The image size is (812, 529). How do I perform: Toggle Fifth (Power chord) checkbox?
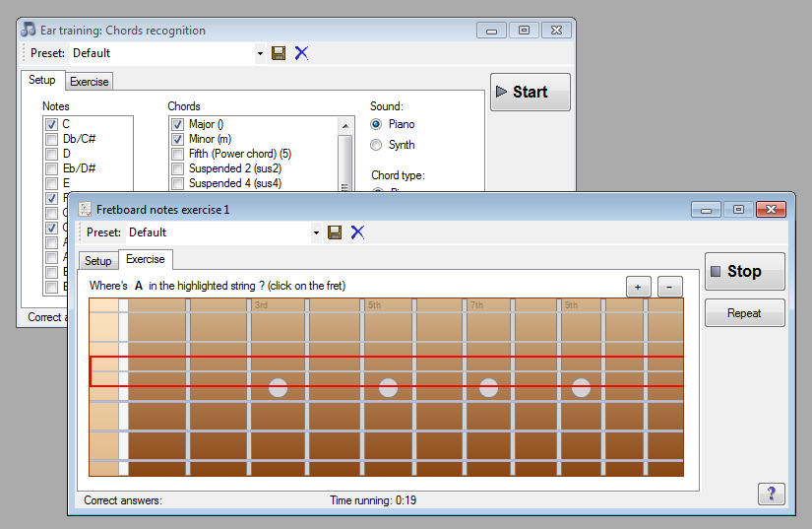click(x=177, y=154)
